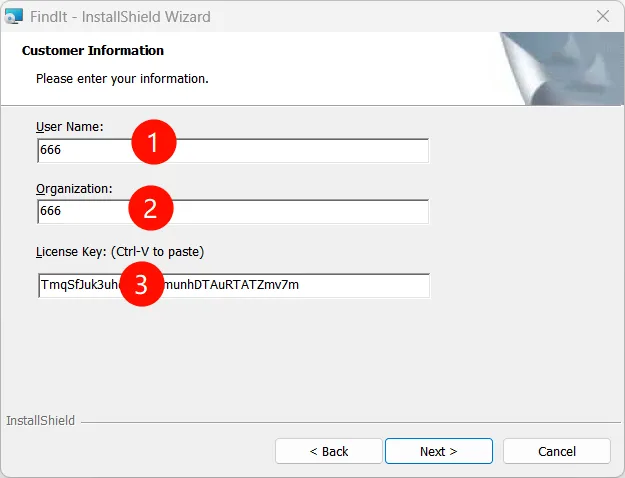Click the FindIt installer icon in title bar
625x478 pixels.
click(14, 16)
